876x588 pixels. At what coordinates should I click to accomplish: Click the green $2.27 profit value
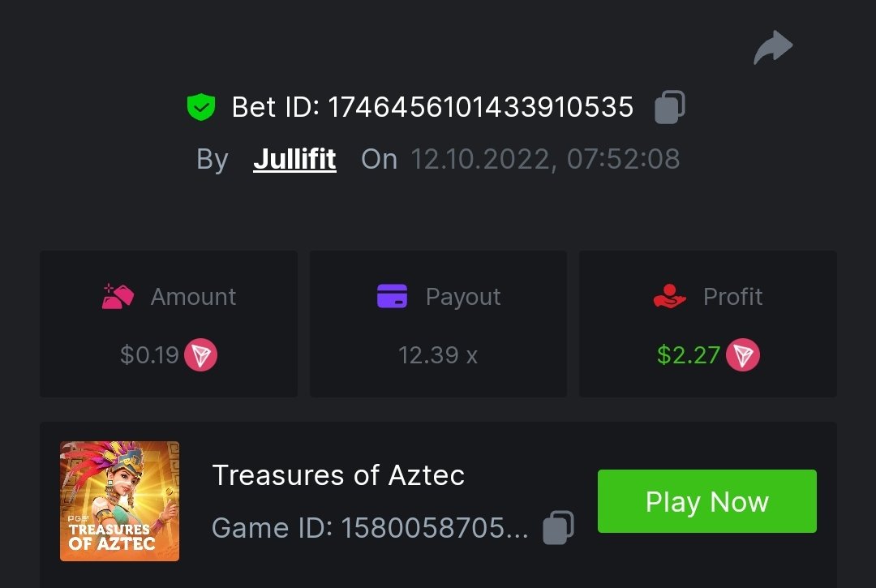coord(689,355)
